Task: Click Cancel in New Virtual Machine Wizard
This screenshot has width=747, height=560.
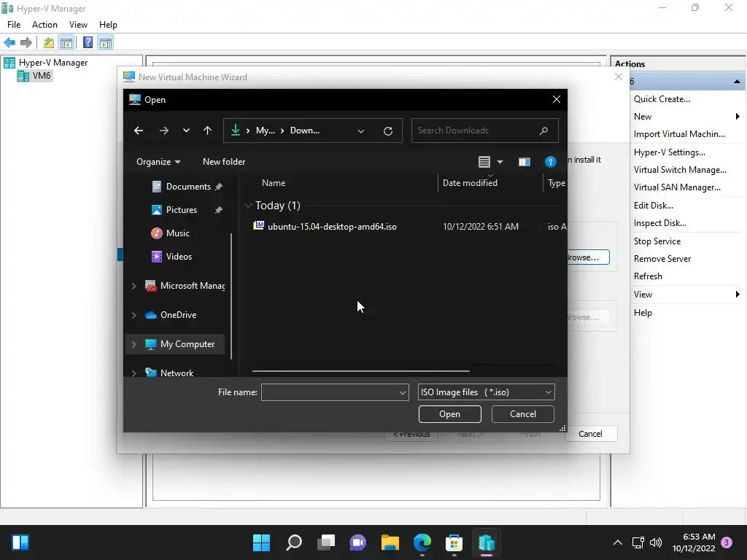Action: (590, 434)
